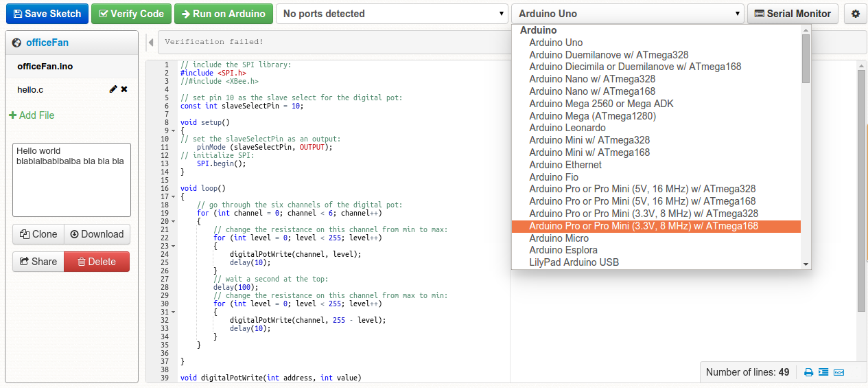The image size is (868, 388).
Task: Close the Arduino Uno board dropdown
Action: (627, 14)
